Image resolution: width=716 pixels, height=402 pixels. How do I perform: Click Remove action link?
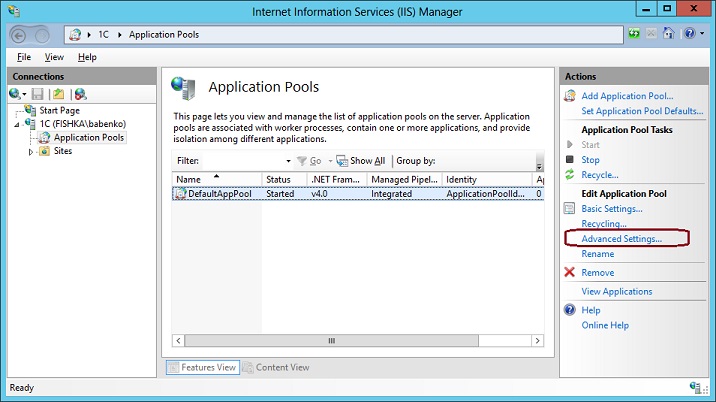point(598,273)
